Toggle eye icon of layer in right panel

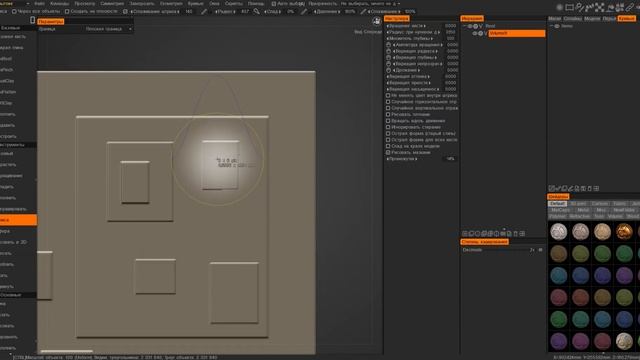[557, 26]
